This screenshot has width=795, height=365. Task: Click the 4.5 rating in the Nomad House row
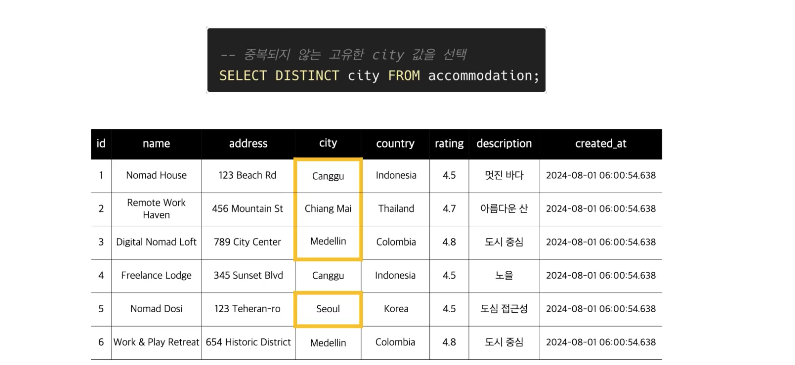point(449,175)
